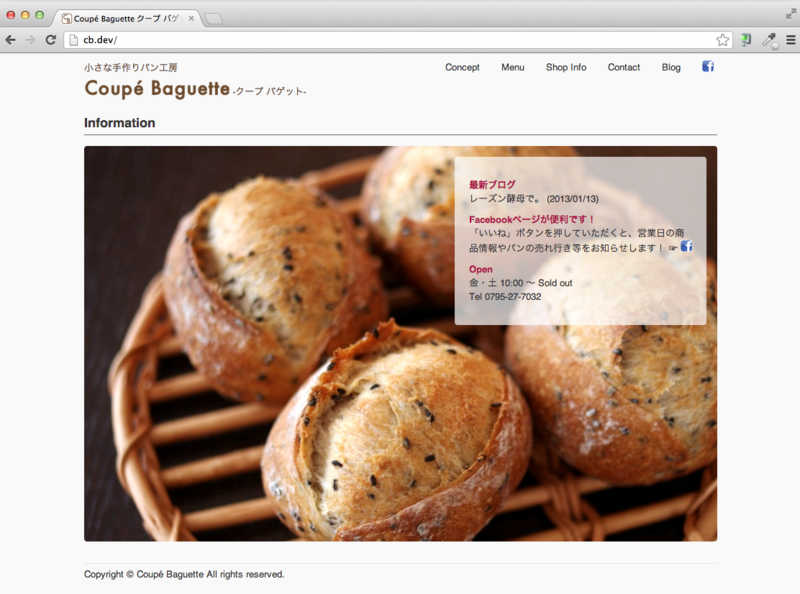The width and height of the screenshot is (800, 594).
Task: Visit the Blog from the navigation
Action: pyautogui.click(x=670, y=67)
